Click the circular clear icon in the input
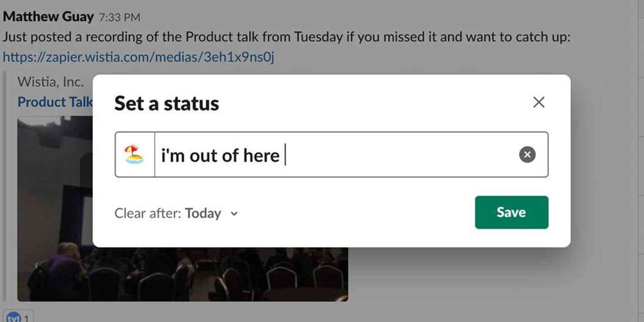This screenshot has width=644, height=322. [527, 154]
